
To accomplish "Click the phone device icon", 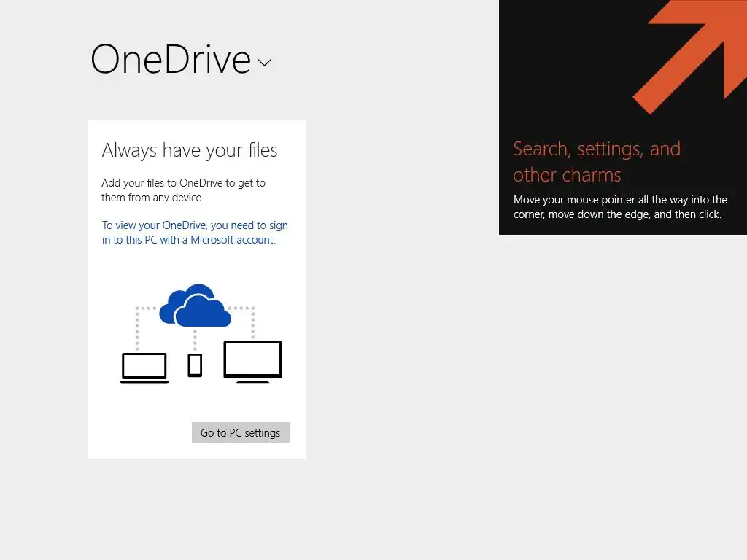I will point(195,365).
